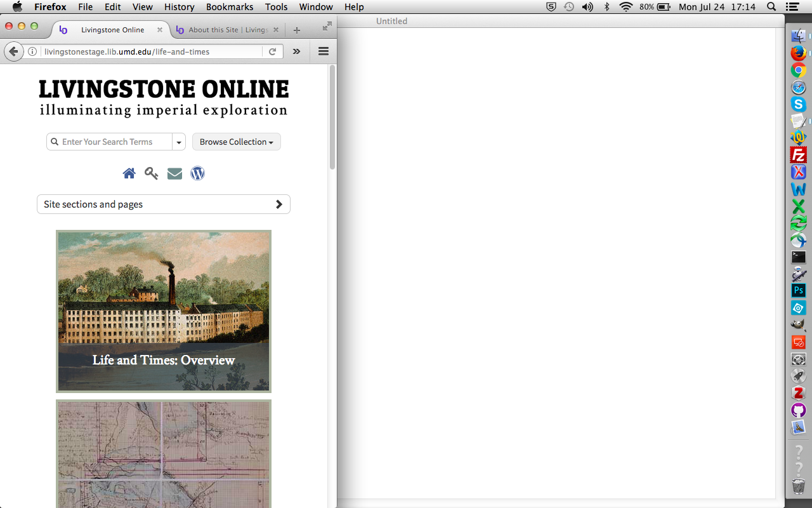Screen dimensions: 812x508
Task: Open a new Firefox tab with plus
Action: [296, 30]
